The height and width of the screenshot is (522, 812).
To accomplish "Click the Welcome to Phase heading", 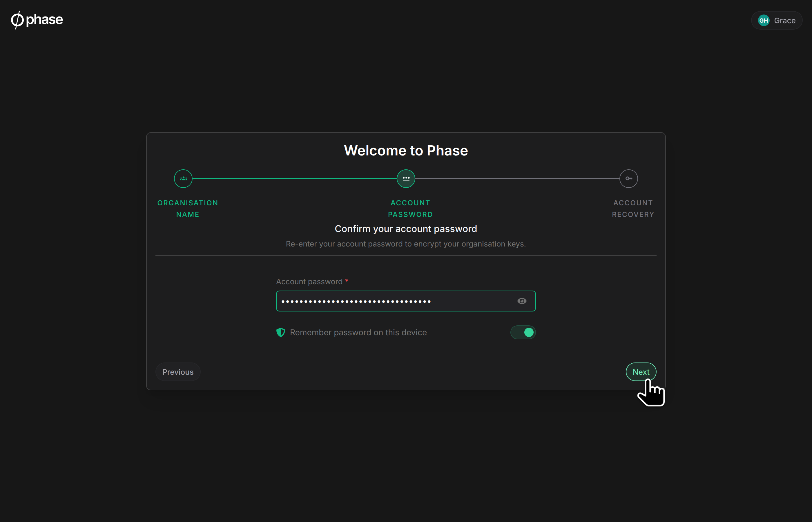I will pos(406,151).
